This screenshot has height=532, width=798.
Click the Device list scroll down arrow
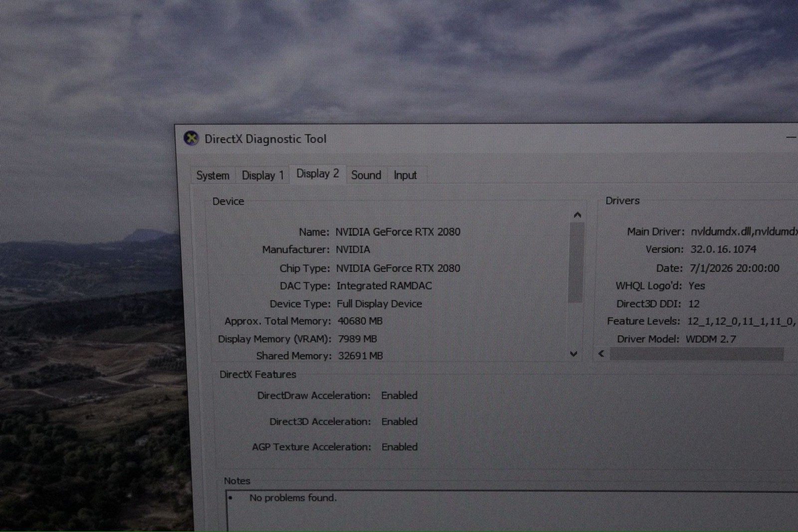tap(574, 354)
